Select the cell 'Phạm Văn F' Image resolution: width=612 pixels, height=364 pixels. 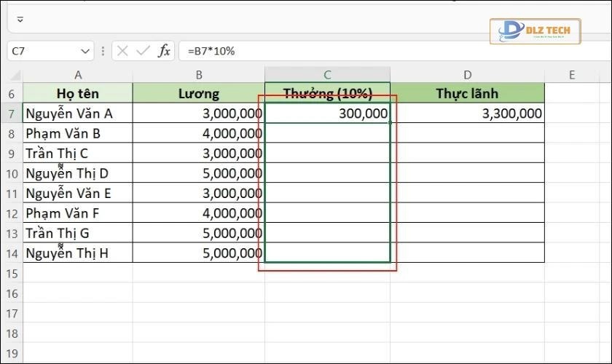[78, 213]
